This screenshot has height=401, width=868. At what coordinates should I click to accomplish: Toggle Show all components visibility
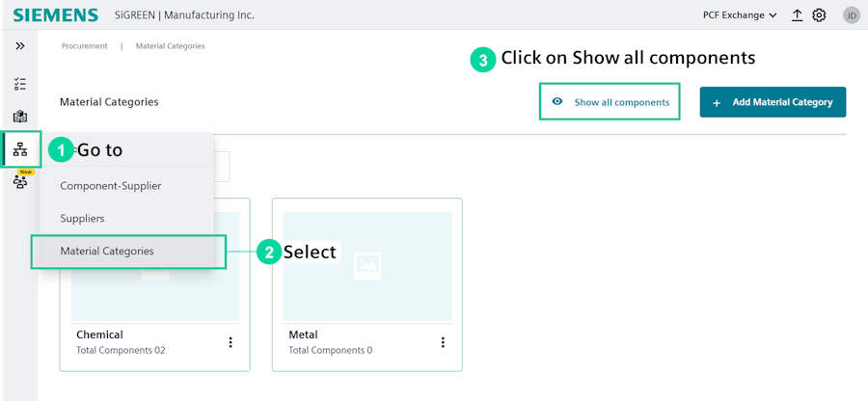point(610,102)
